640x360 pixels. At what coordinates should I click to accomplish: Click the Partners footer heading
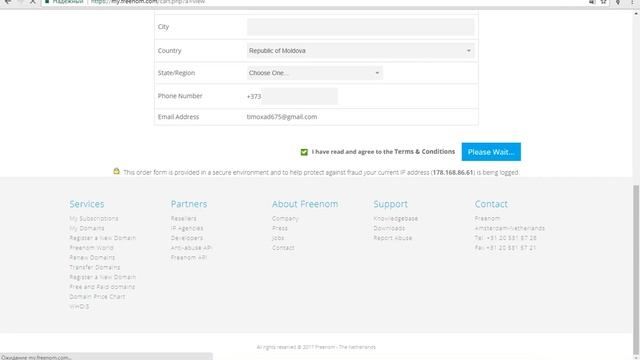189,204
